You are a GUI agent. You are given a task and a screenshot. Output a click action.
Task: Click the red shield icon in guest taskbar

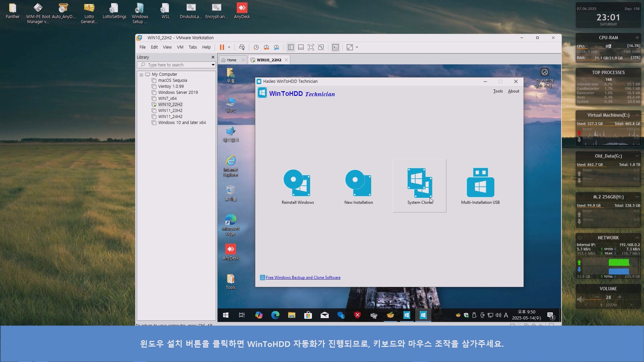358,315
